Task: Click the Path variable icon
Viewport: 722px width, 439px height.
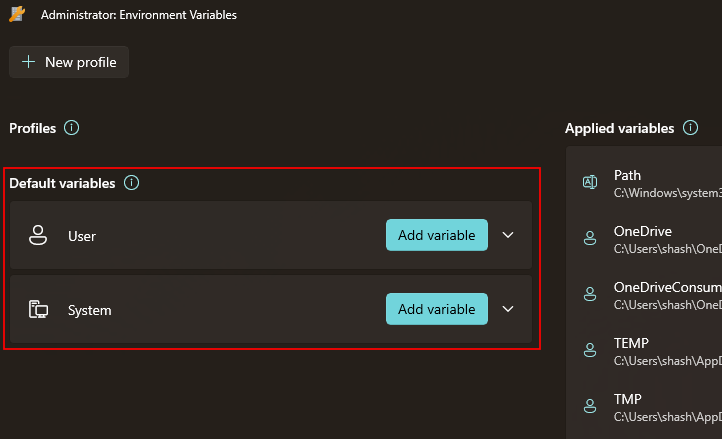Action: [x=590, y=182]
